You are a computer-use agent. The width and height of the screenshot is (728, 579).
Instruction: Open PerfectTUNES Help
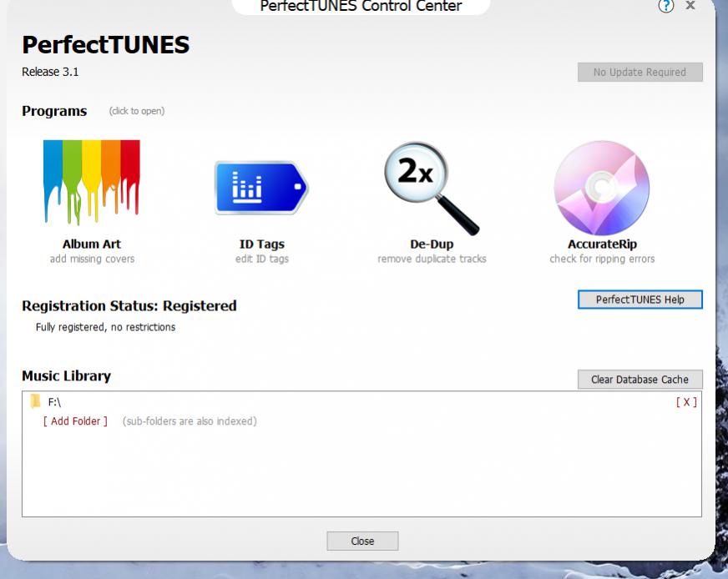pos(640,300)
